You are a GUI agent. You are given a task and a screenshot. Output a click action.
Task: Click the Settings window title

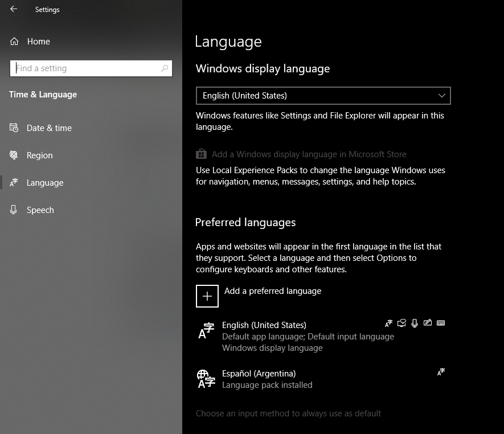click(47, 10)
